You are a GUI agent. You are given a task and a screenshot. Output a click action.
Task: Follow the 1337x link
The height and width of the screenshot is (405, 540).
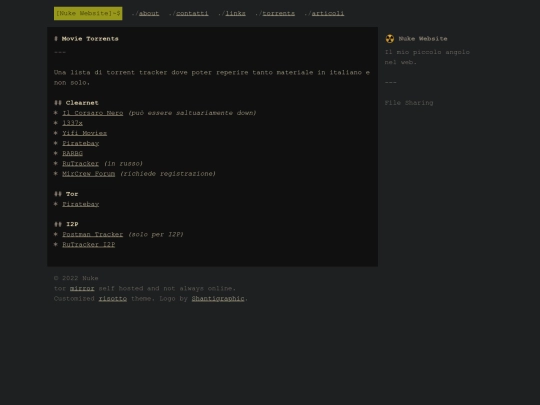click(x=72, y=123)
